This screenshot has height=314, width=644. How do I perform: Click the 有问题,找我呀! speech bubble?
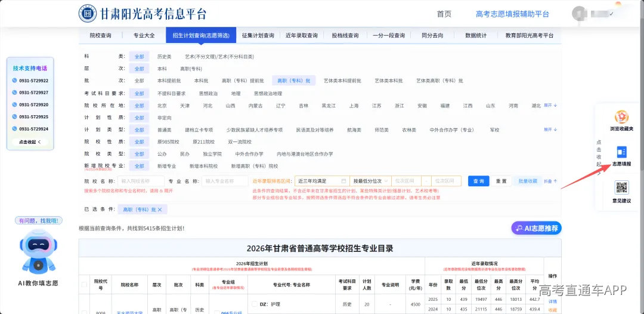(39, 221)
